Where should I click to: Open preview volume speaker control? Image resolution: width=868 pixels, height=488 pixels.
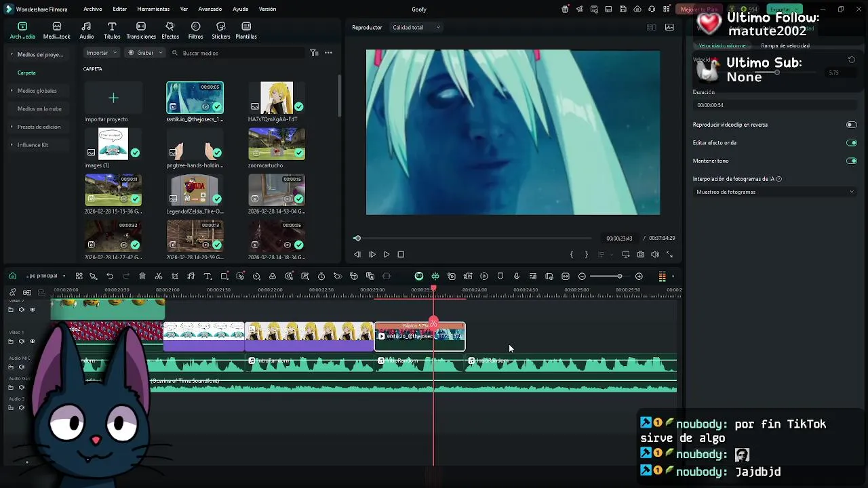pyautogui.click(x=655, y=255)
